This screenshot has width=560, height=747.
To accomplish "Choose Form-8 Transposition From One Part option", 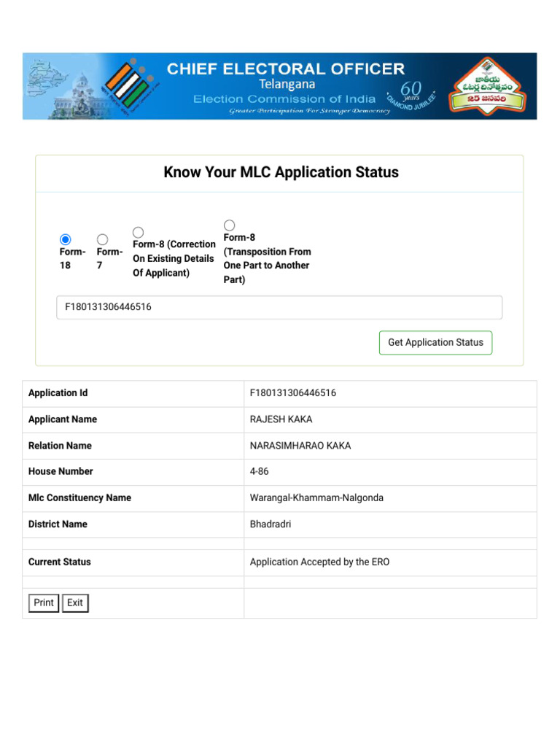I will coord(229,225).
